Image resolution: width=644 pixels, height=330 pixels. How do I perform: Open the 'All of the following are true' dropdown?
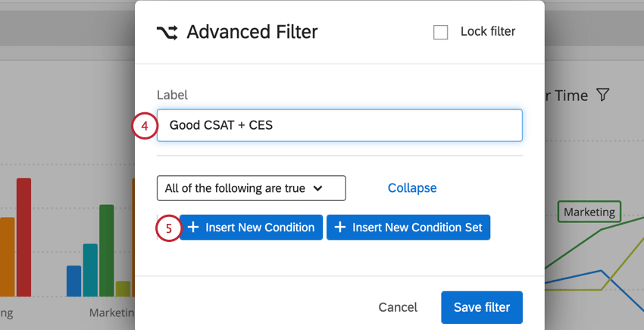[x=251, y=188]
